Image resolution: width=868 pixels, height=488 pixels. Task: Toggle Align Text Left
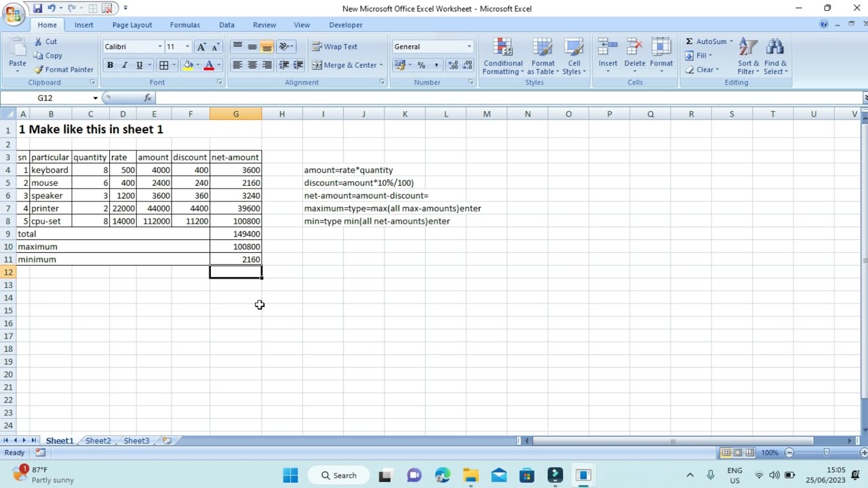tap(237, 65)
